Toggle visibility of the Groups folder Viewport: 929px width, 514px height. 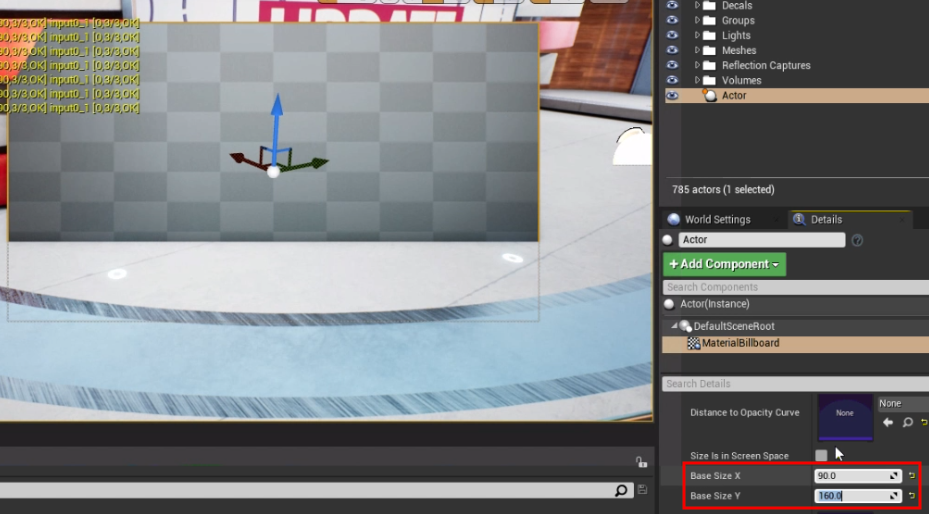pos(672,20)
